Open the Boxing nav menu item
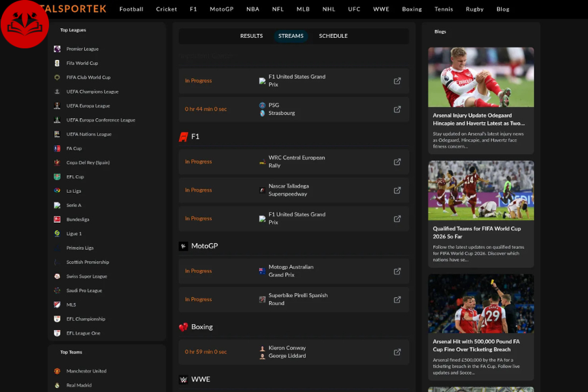This screenshot has height=392, width=588. point(412,9)
